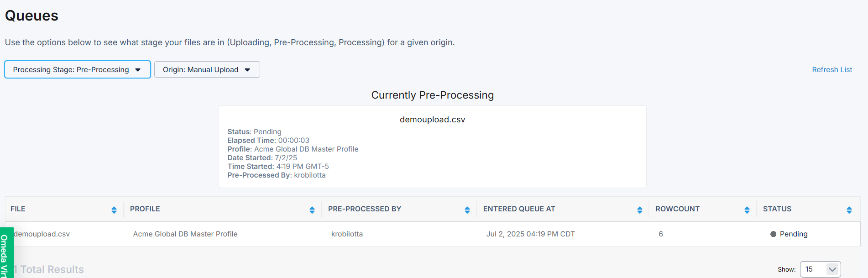Click the Refresh List link
Image resolution: width=868 pixels, height=278 pixels.
coord(832,70)
